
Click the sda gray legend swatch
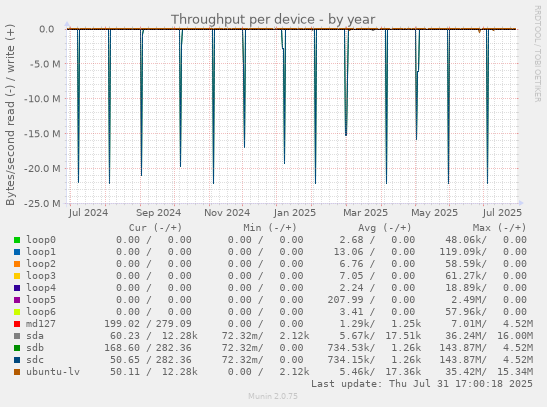pyautogui.click(x=17, y=336)
